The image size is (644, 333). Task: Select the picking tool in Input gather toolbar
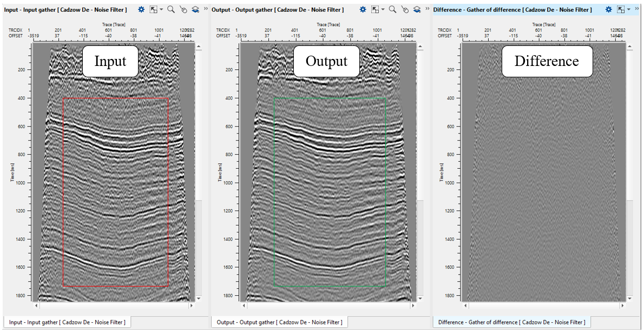pyautogui.click(x=183, y=10)
